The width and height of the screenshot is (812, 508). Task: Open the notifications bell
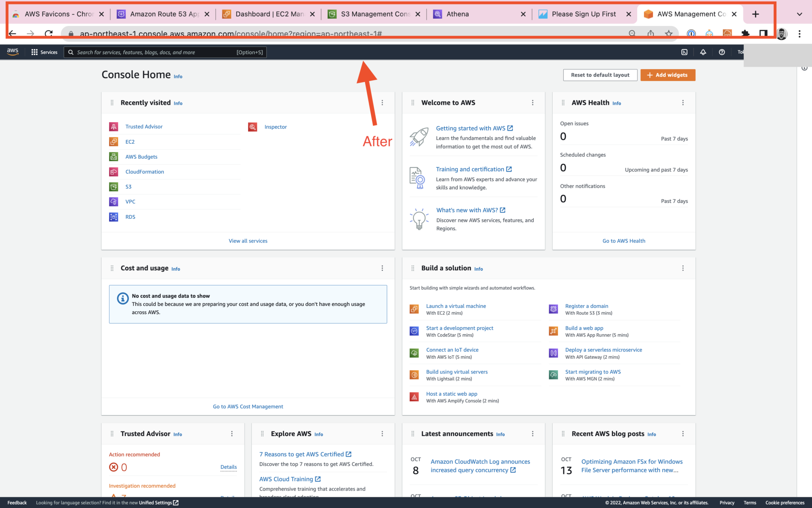[x=703, y=52]
